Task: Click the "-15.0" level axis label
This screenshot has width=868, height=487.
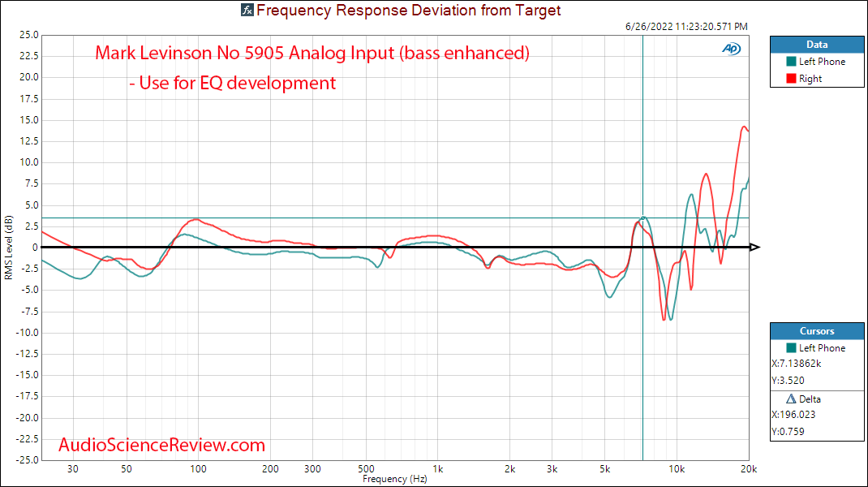Action: click(x=28, y=375)
